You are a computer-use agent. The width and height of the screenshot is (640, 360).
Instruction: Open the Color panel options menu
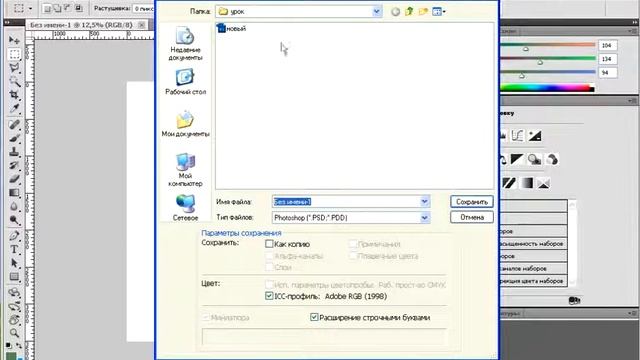pos(632,31)
